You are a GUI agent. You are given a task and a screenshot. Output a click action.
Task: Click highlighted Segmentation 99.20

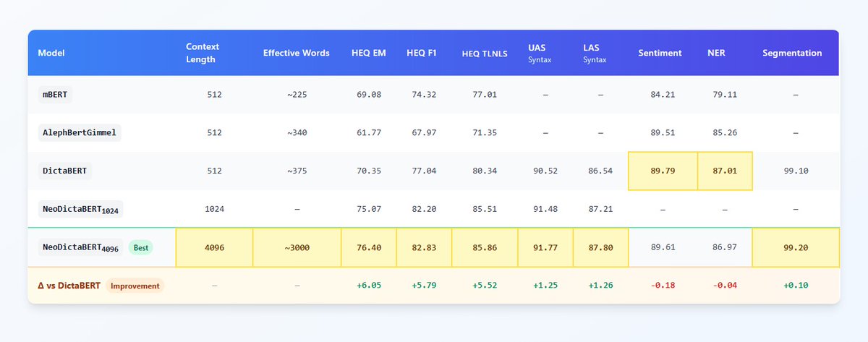pos(796,247)
